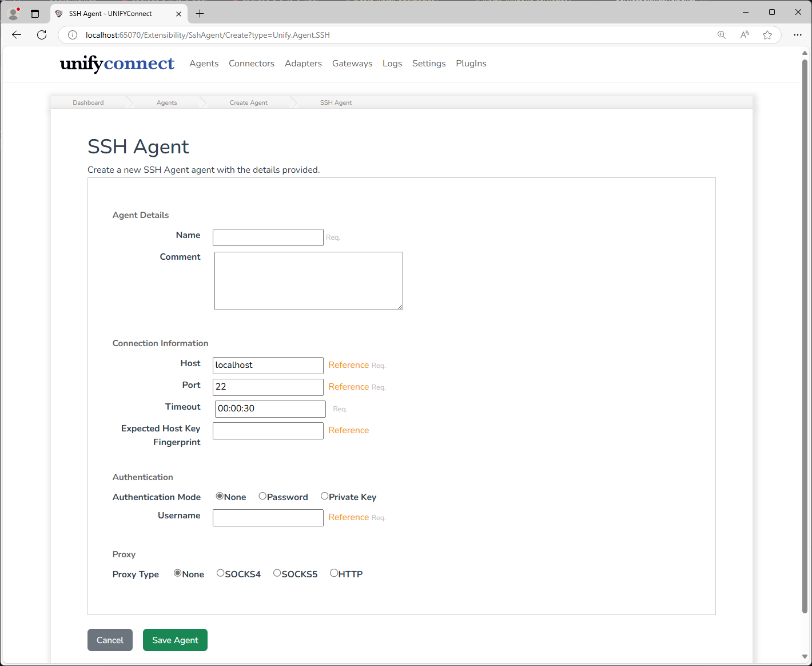Click the Save Agent button

click(x=175, y=640)
